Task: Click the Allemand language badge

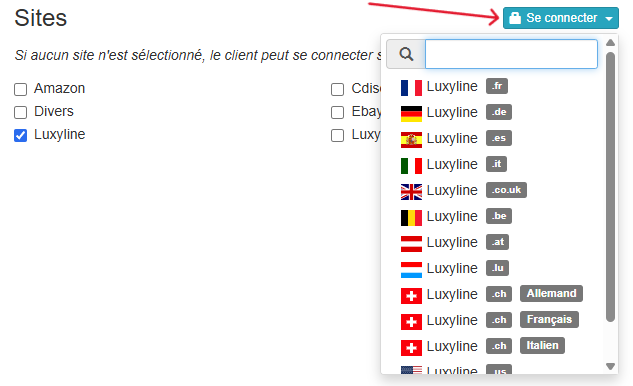Action: (x=551, y=293)
